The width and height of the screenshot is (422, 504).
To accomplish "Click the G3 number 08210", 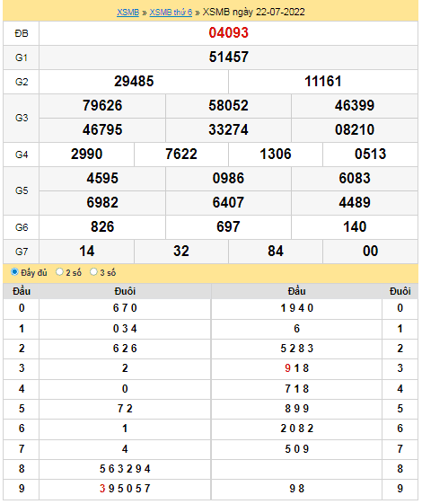I will pos(355,130).
